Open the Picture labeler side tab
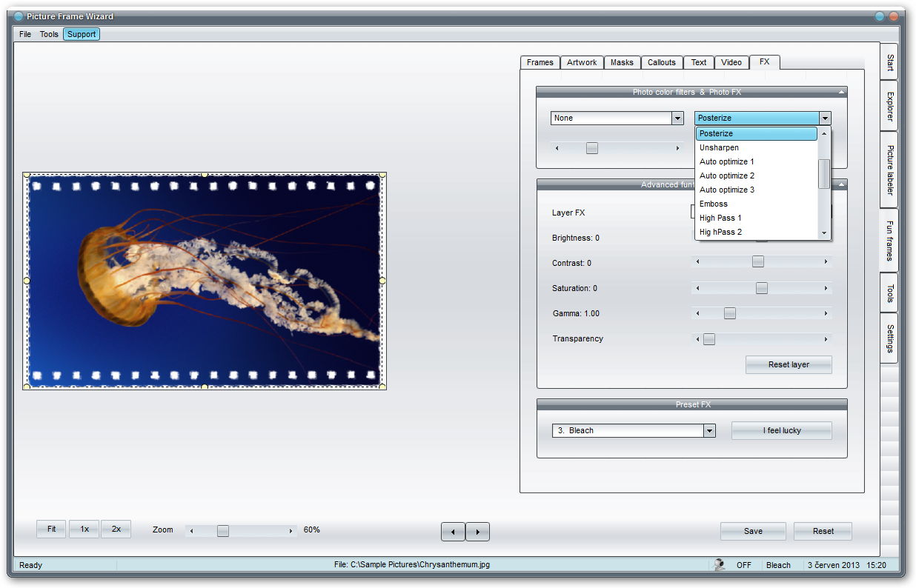Screen dimensions: 916x588 click(889, 170)
